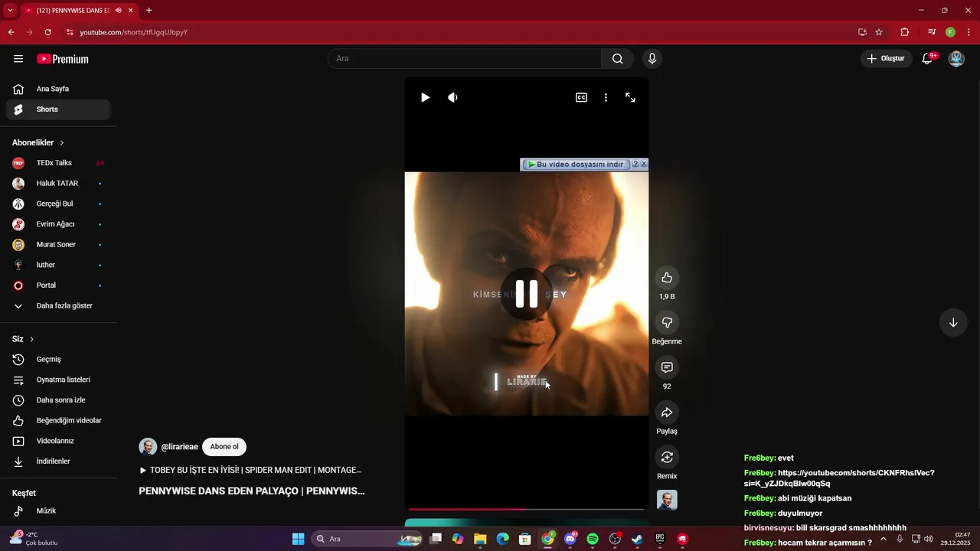Open Oynatma listeleri playlists
980x551 pixels.
point(58,380)
